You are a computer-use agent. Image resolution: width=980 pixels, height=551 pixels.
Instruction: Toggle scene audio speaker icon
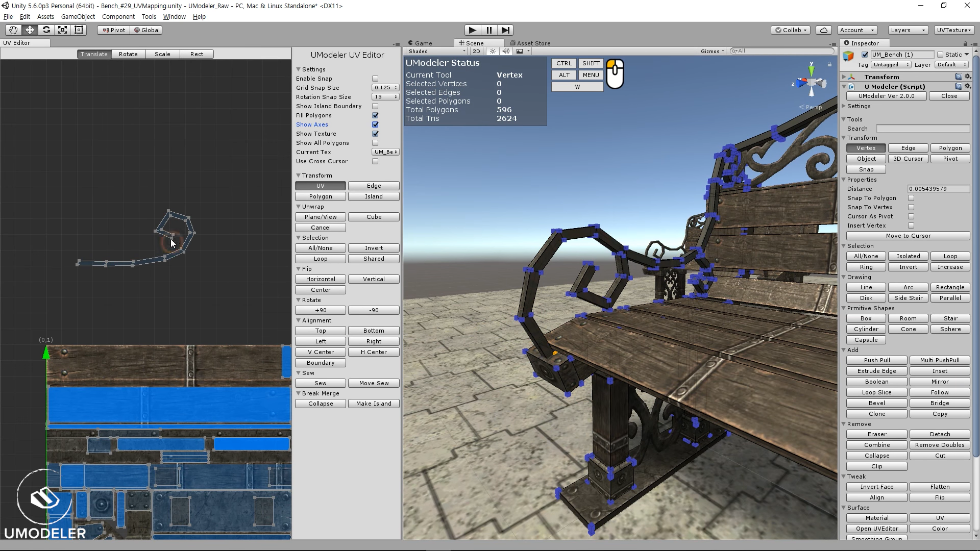pyautogui.click(x=506, y=51)
